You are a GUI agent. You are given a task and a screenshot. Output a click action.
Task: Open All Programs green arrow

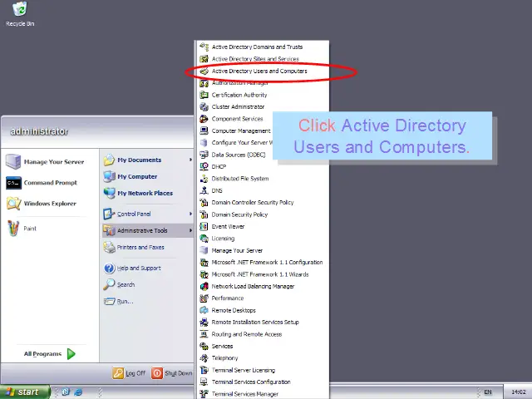pos(71,354)
